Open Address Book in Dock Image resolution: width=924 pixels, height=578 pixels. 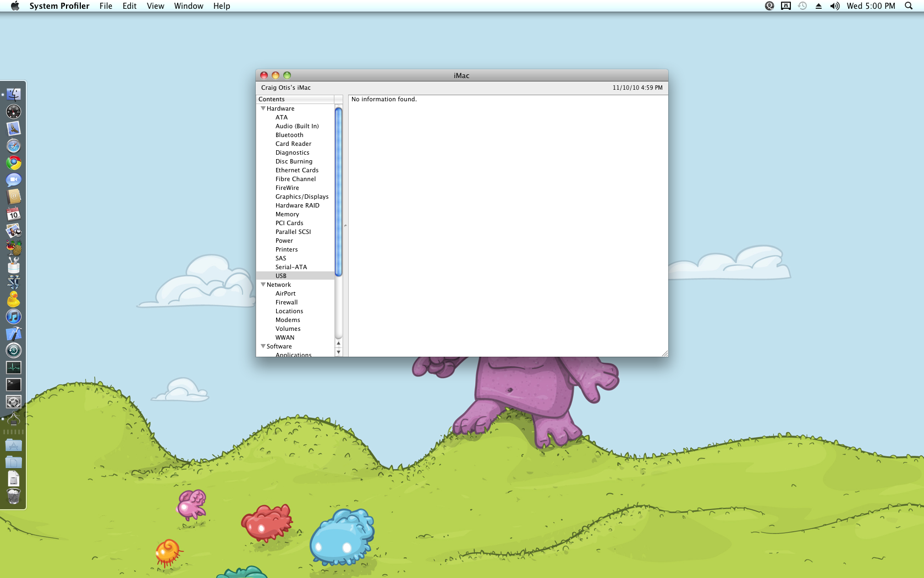pyautogui.click(x=13, y=197)
